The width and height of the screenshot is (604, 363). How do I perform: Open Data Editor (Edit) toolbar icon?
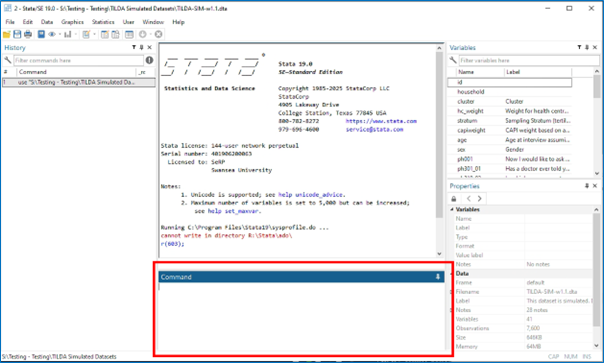pos(104,34)
